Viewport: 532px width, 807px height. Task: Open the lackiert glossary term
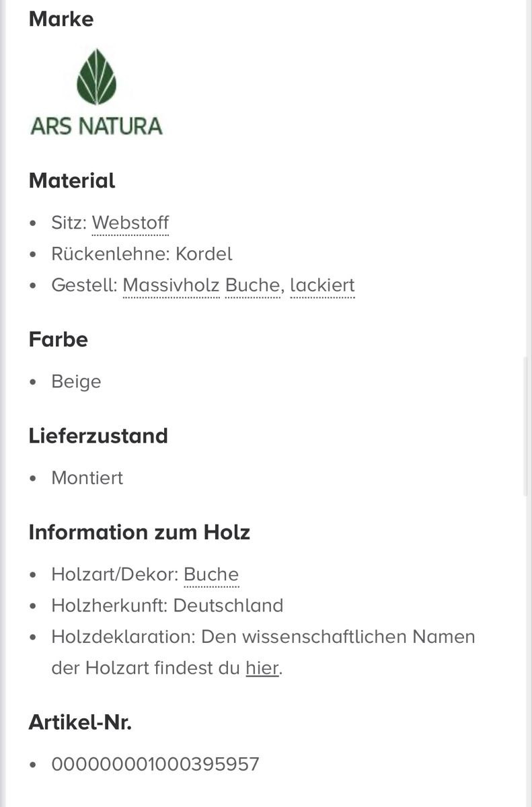tap(322, 285)
